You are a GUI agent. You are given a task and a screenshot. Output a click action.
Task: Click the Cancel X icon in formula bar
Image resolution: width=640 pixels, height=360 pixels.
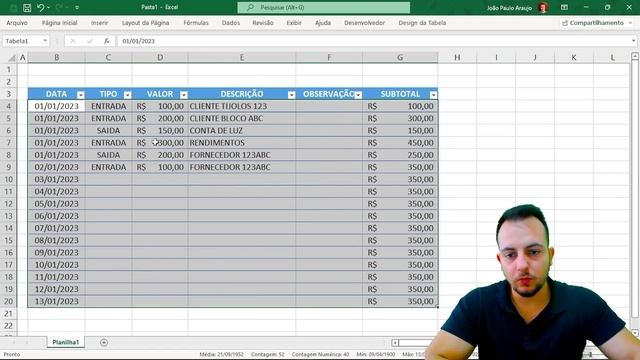click(73, 41)
